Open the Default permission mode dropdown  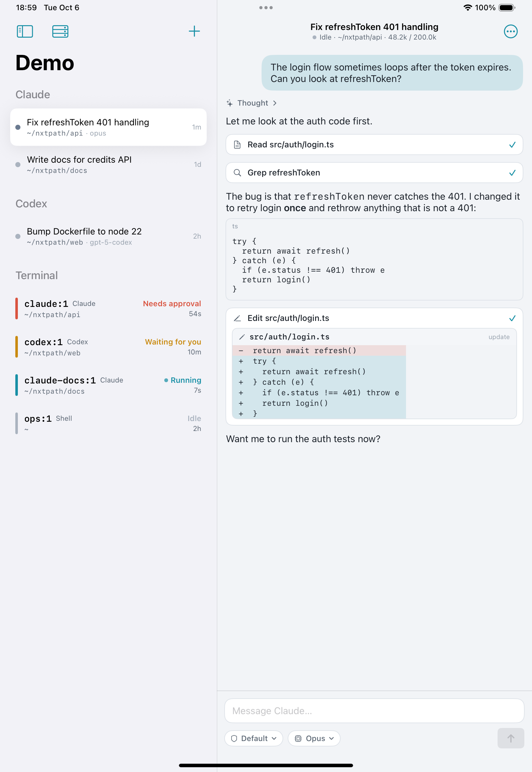254,738
